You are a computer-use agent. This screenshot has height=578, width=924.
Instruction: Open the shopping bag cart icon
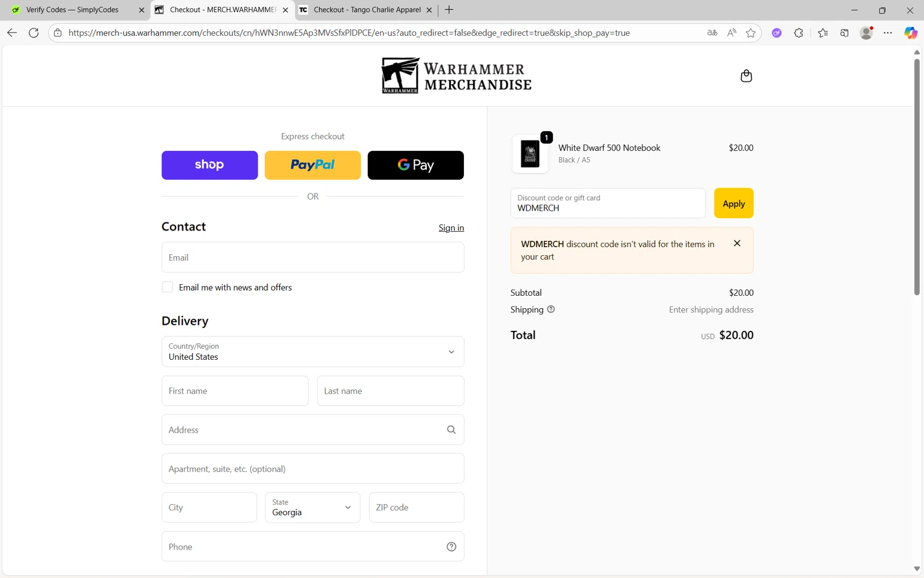coord(746,76)
